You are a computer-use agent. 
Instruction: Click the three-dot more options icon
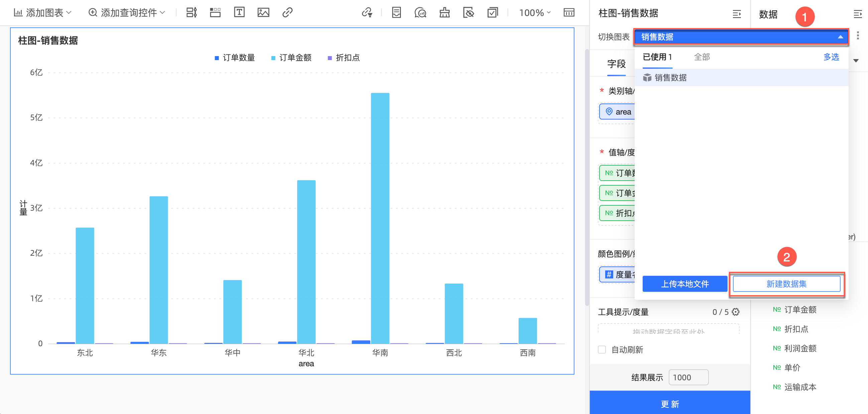[x=858, y=35]
